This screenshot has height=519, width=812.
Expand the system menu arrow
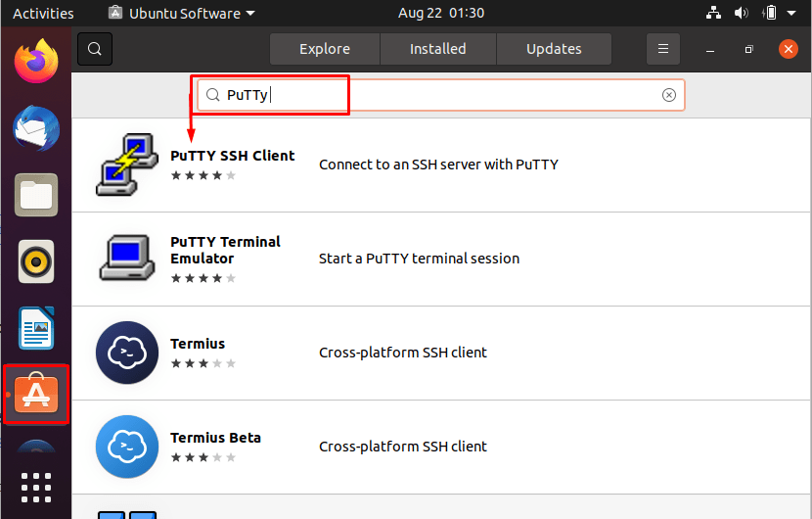coord(791,13)
